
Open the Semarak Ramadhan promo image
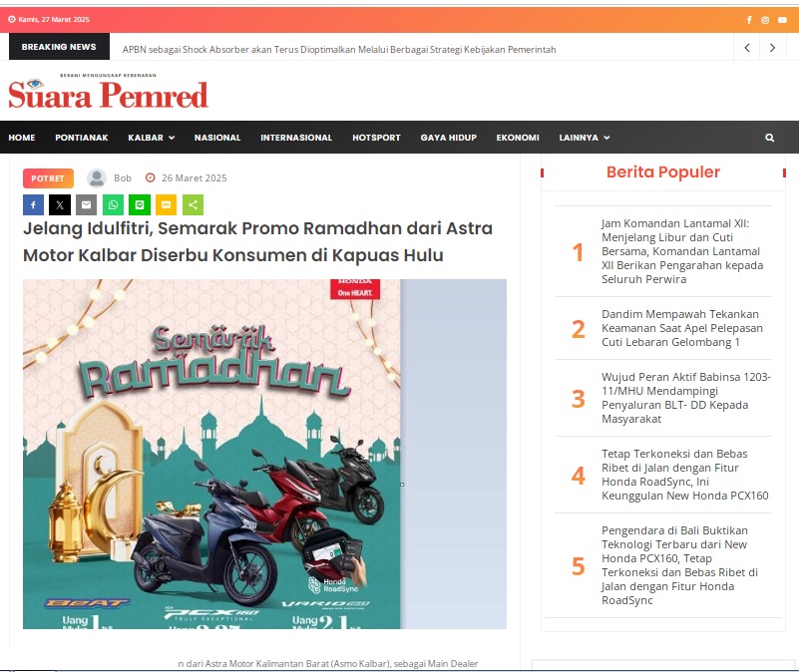pyautogui.click(x=264, y=454)
